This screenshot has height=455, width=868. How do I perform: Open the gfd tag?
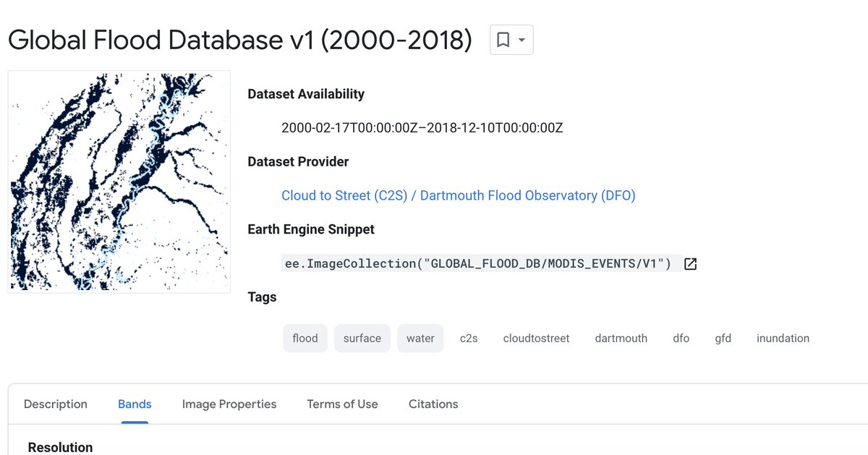pyautogui.click(x=723, y=338)
